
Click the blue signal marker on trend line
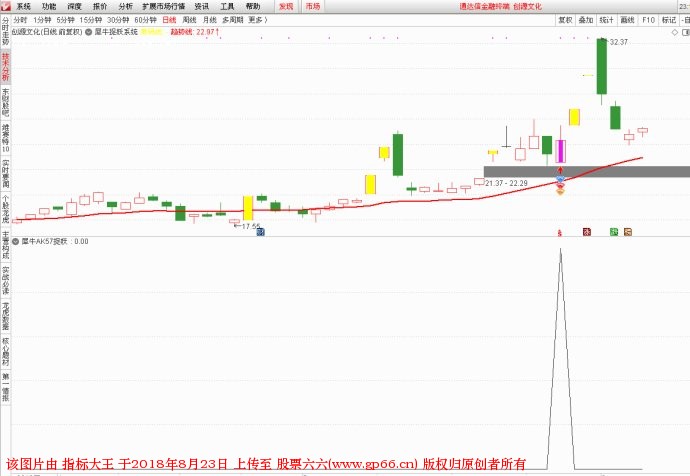pyautogui.click(x=560, y=179)
